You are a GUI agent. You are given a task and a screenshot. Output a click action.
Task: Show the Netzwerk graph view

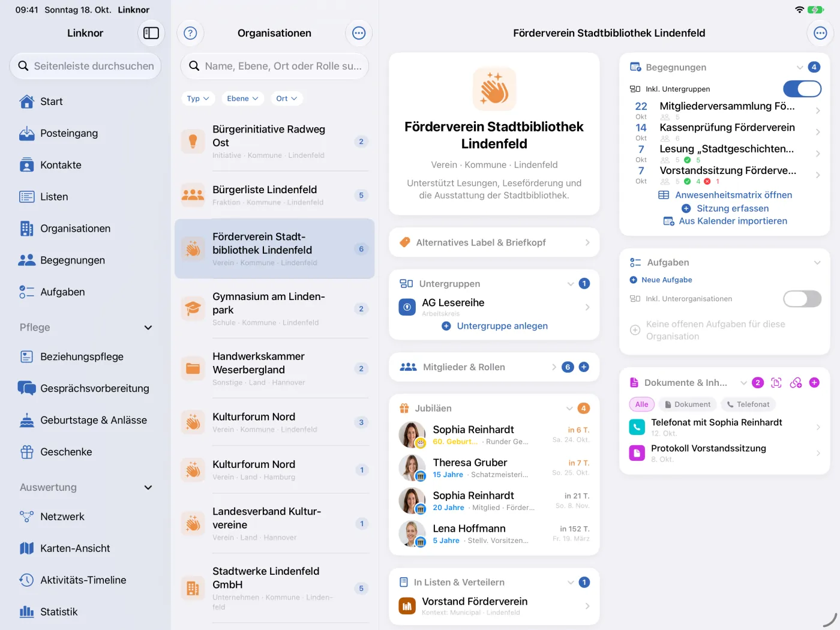[x=85, y=517]
